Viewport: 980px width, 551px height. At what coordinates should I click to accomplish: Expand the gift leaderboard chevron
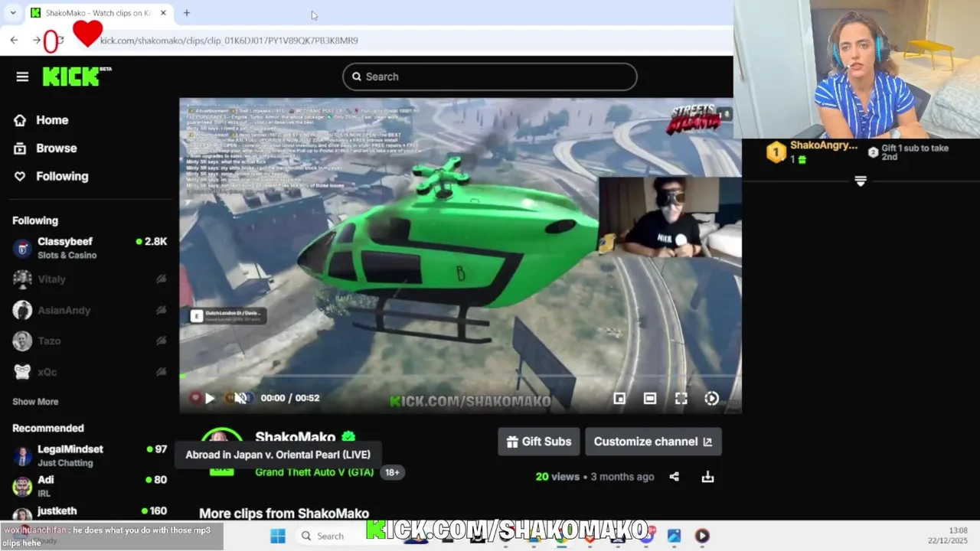861,181
